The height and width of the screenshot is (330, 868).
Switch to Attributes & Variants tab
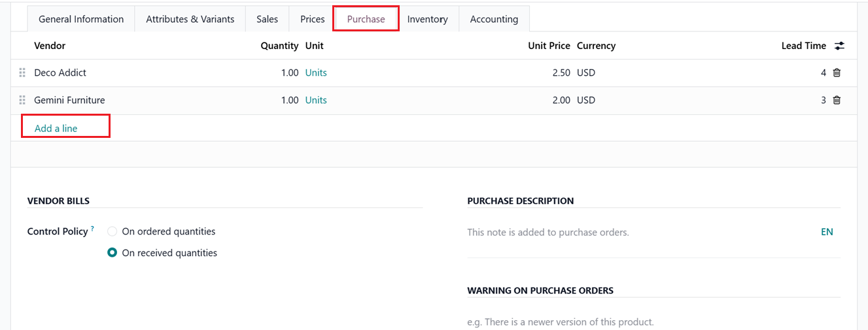click(x=190, y=19)
